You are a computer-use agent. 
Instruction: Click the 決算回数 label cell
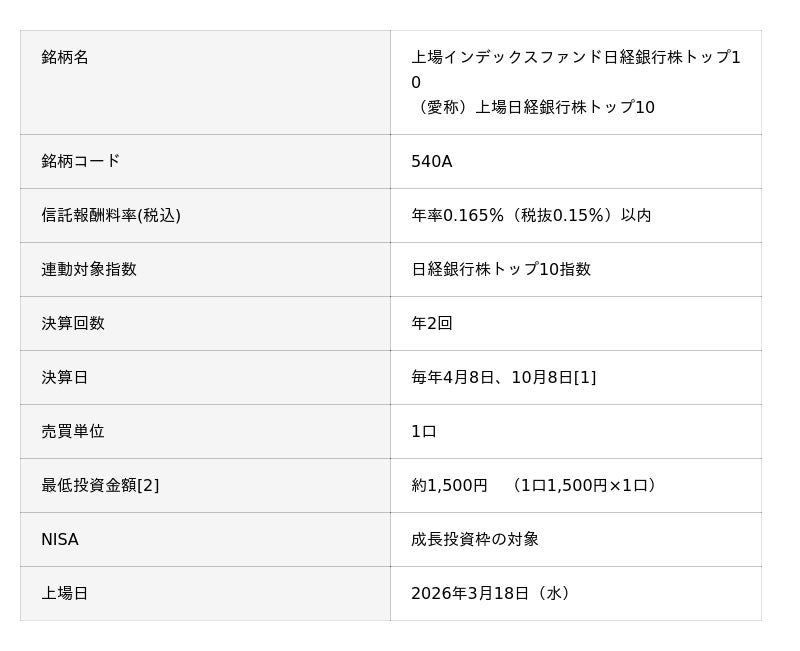coord(72,323)
